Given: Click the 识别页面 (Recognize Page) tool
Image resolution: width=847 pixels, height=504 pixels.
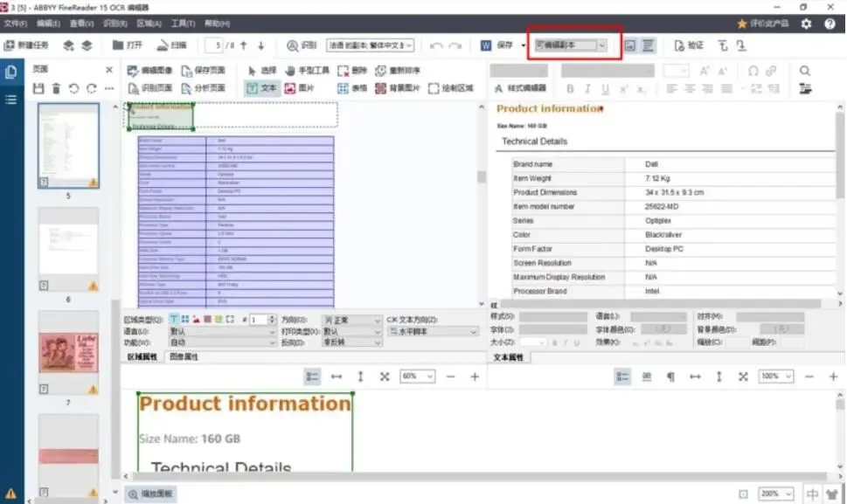Looking at the screenshot, I should point(149,88).
